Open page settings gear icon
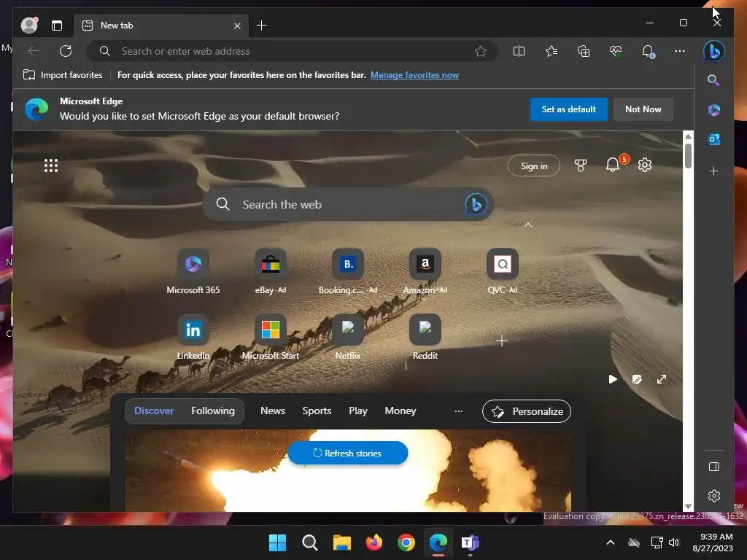747x560 pixels. pyautogui.click(x=645, y=165)
